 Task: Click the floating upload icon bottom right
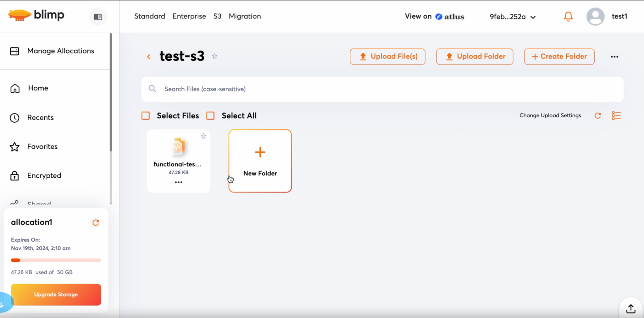[630, 309]
